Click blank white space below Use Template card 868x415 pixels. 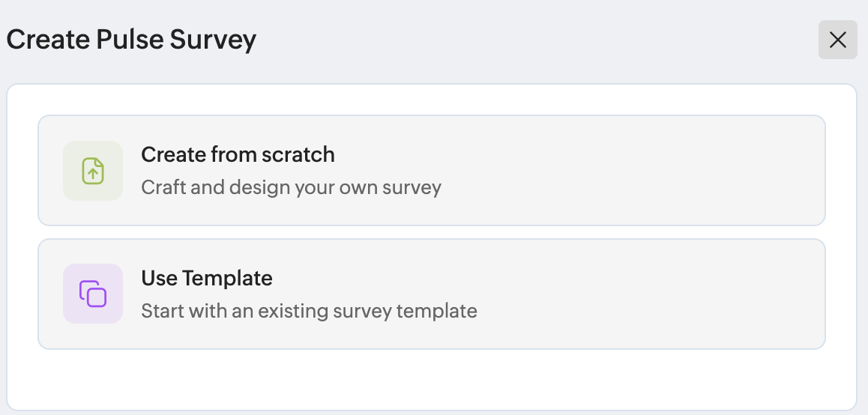[431, 380]
